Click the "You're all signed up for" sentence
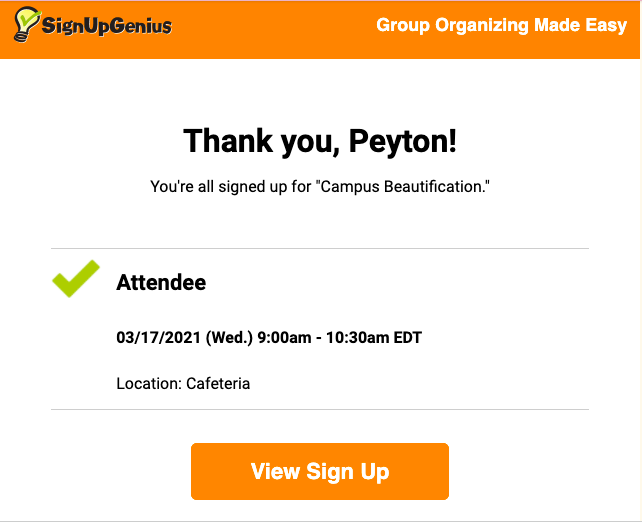642x526 pixels. pyautogui.click(x=230, y=186)
